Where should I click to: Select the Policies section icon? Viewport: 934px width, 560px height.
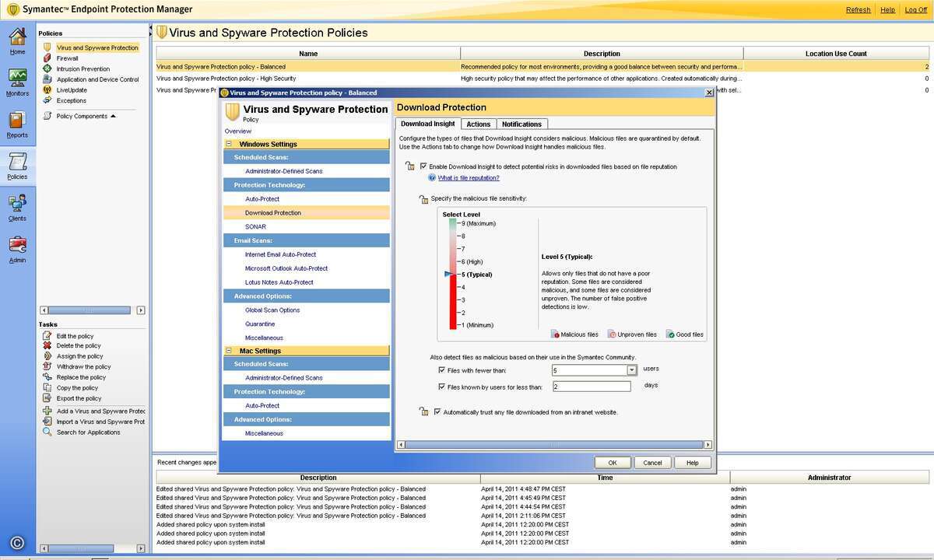pyautogui.click(x=17, y=166)
